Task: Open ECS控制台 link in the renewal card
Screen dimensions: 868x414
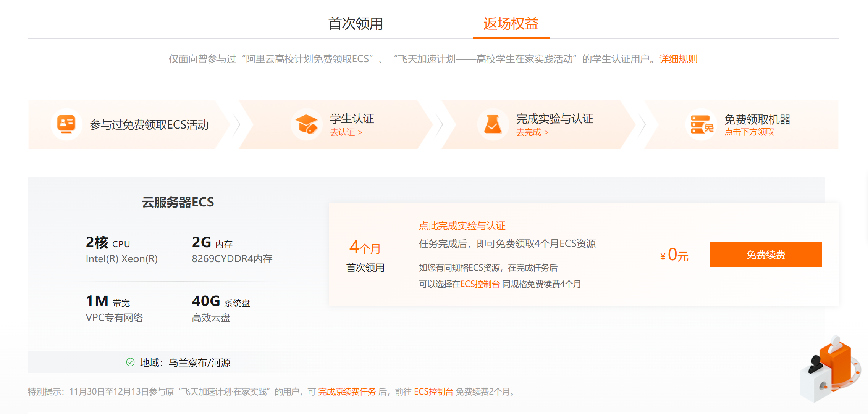Action: (480, 284)
